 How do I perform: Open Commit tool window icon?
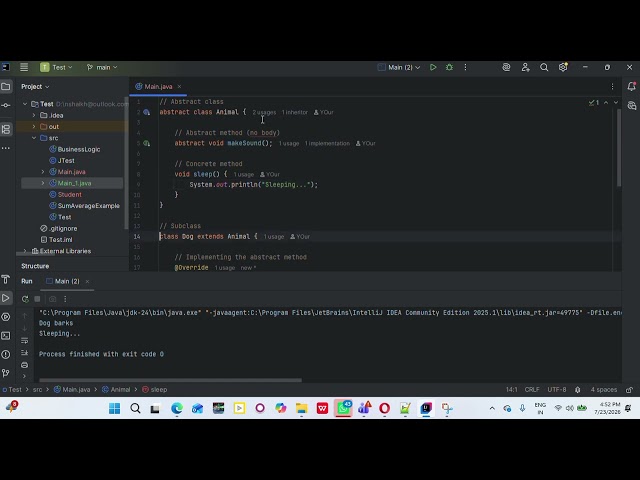tap(6, 105)
